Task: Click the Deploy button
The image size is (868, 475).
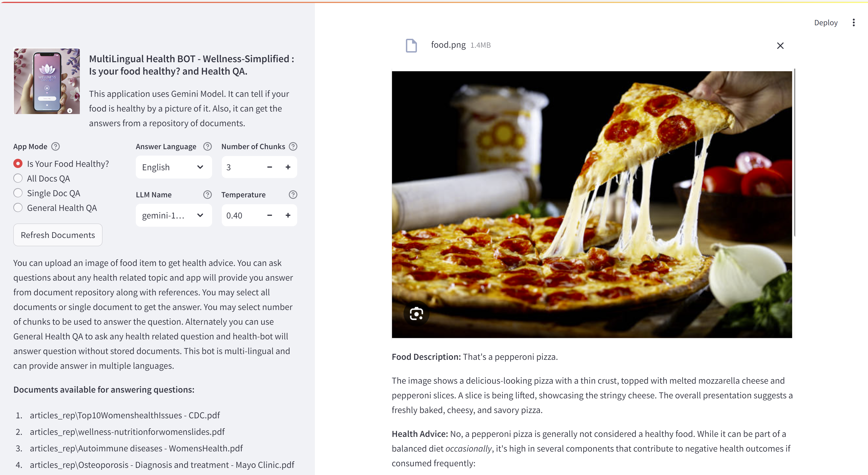Action: [826, 22]
